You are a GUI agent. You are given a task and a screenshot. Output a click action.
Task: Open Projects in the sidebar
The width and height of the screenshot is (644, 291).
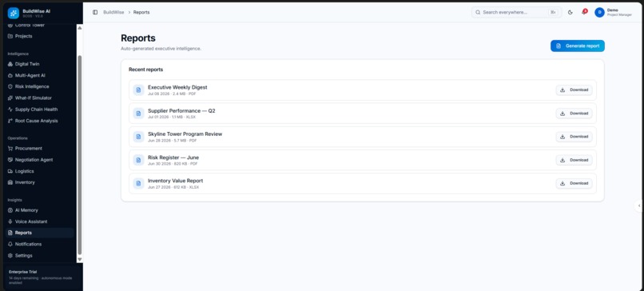click(40, 36)
